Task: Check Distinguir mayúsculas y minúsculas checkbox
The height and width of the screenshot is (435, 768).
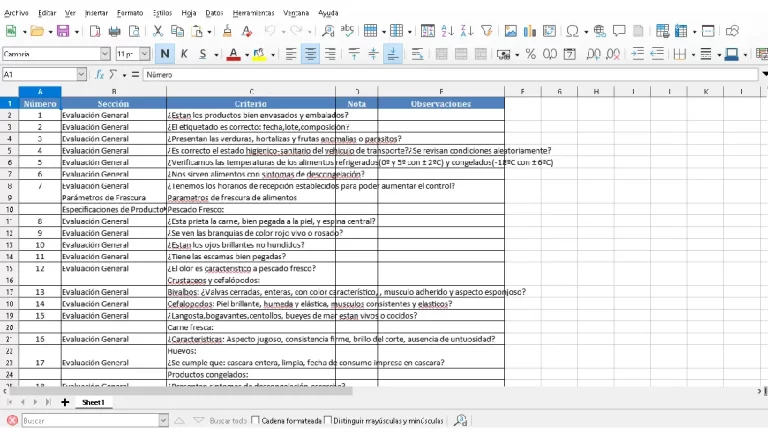Action: (328, 420)
